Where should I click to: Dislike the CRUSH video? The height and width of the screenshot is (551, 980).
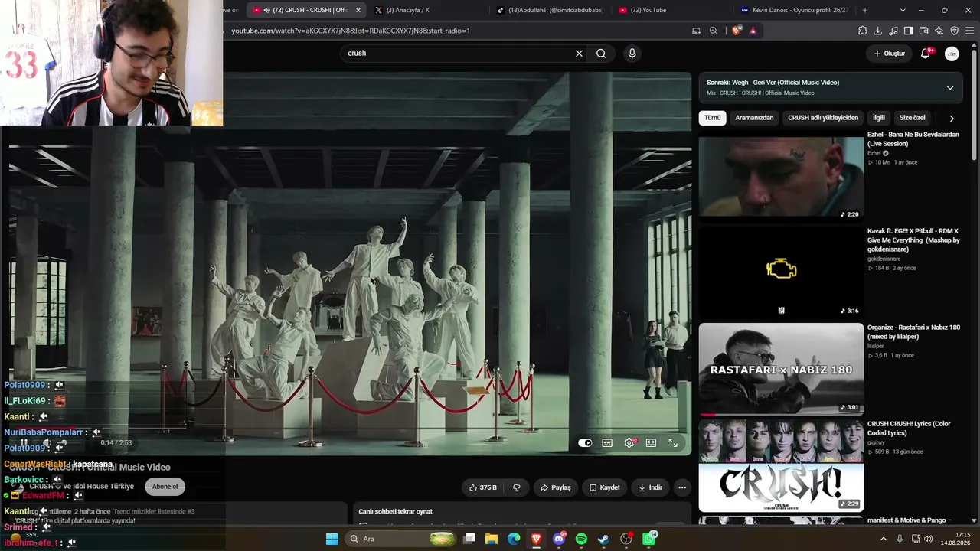click(x=517, y=487)
